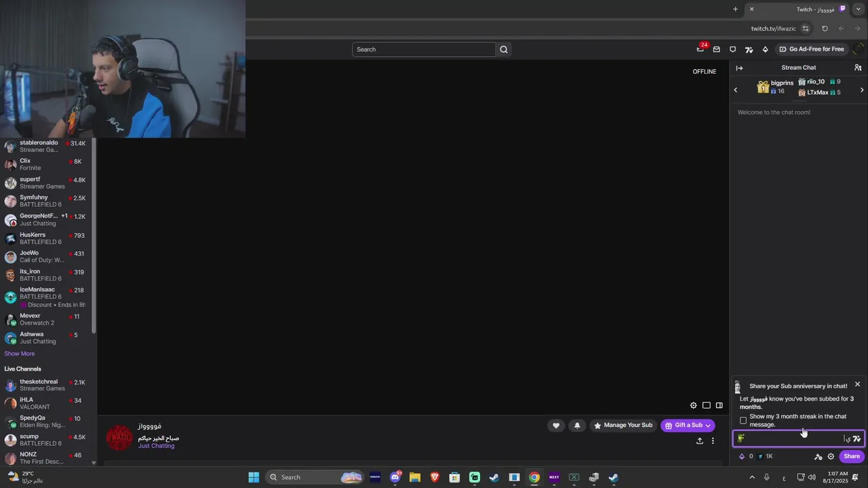
Task: Open IceManIsaac channel in sidebar
Action: pos(47,297)
